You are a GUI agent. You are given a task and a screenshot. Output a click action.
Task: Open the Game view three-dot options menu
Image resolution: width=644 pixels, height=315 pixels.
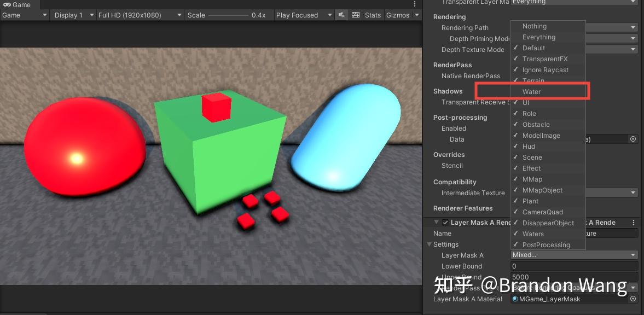coord(414,4)
